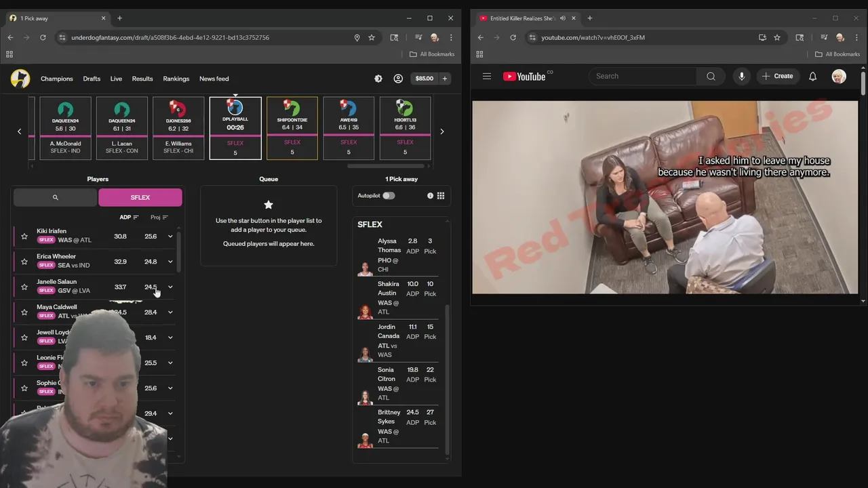This screenshot has width=868, height=488.
Task: Open the draft info icon beside Autopilot
Action: pos(430,196)
